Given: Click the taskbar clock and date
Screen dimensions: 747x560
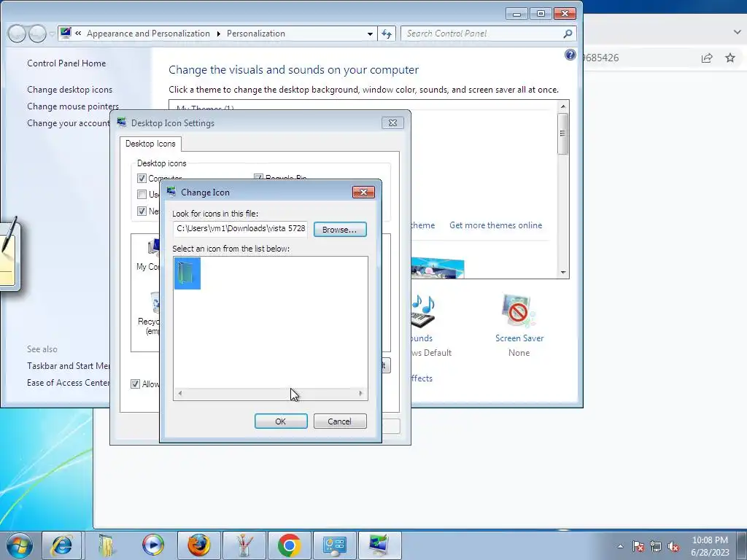Looking at the screenshot, I should 710,546.
